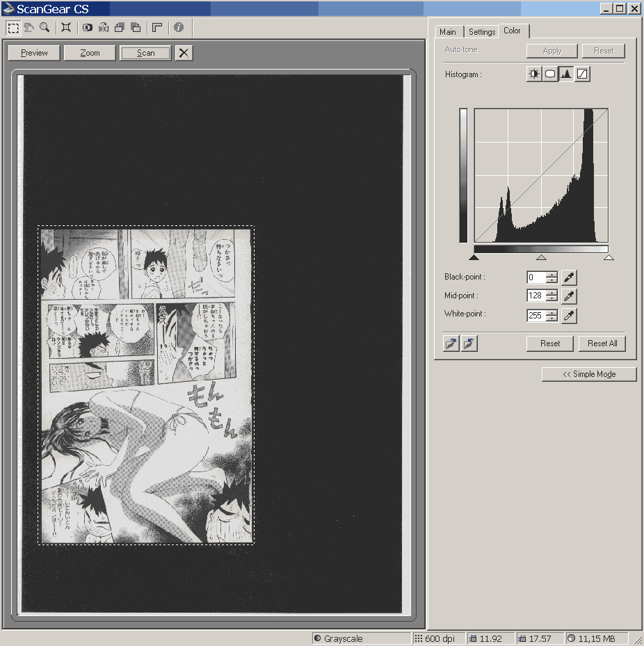Decrease the Black-point value
The image size is (644, 646).
pyautogui.click(x=552, y=280)
